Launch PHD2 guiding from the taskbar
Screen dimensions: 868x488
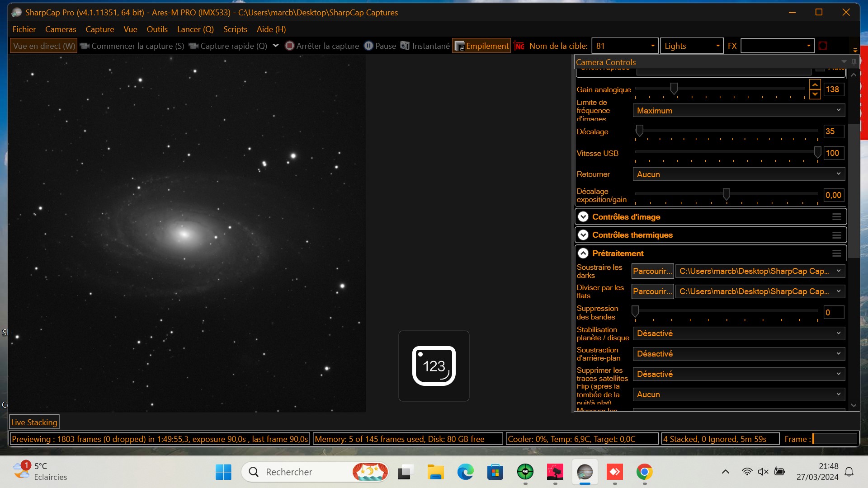(x=525, y=472)
